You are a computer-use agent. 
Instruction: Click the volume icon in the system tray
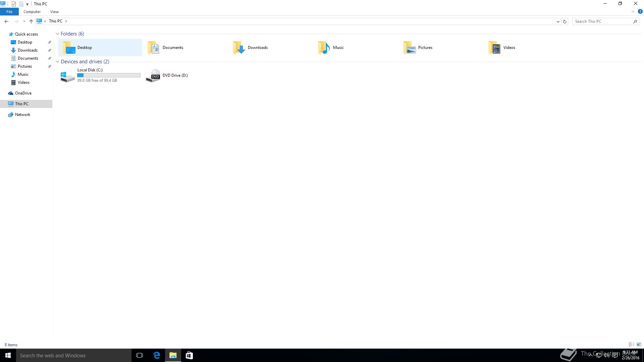click(x=606, y=355)
